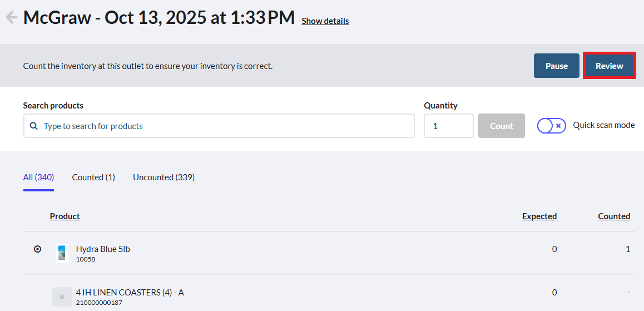Click the Quick scan mode label

pos(604,125)
